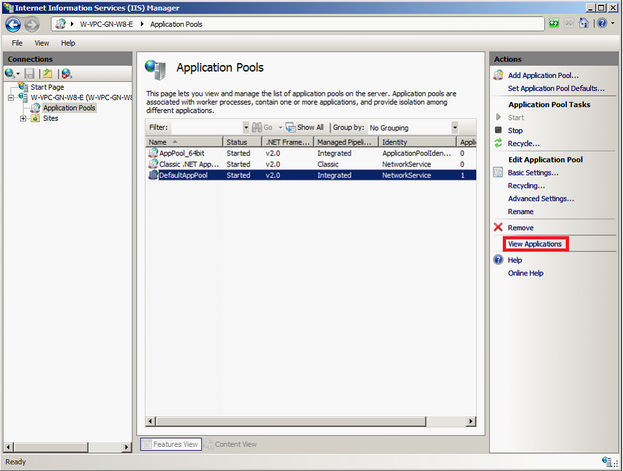623x471 pixels.
Task: Click the Stop action link
Action: click(x=515, y=130)
